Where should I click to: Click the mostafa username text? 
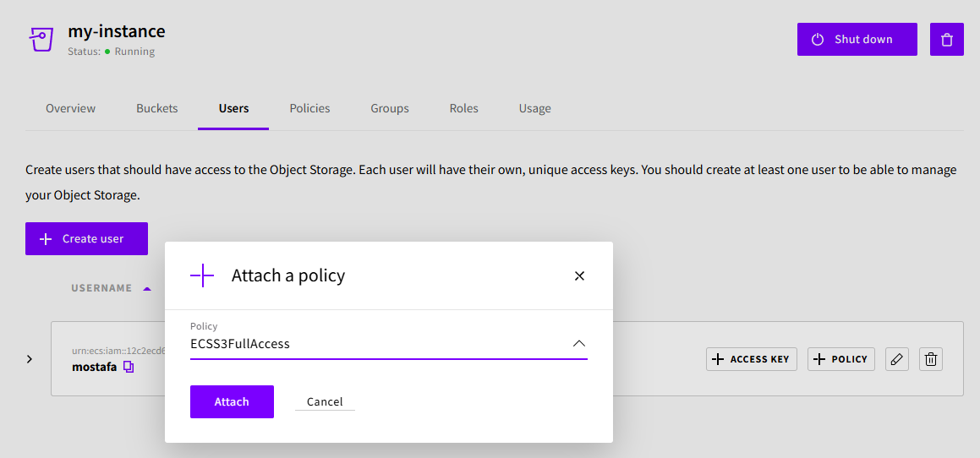95,367
